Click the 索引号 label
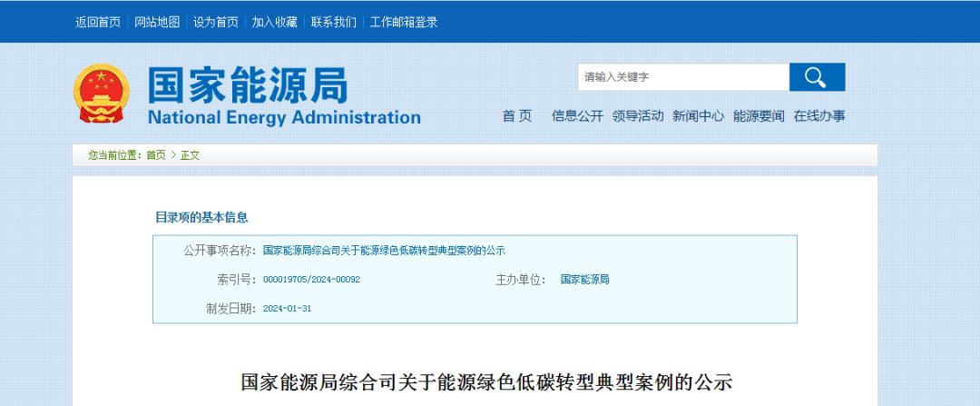The height and width of the screenshot is (406, 980). pyautogui.click(x=236, y=280)
